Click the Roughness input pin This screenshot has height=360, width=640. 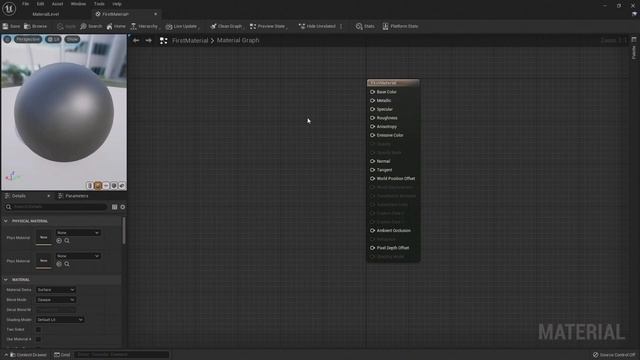(x=372, y=118)
